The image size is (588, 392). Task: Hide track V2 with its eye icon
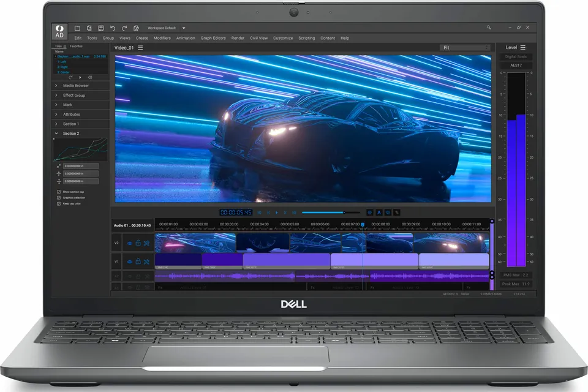click(x=129, y=243)
